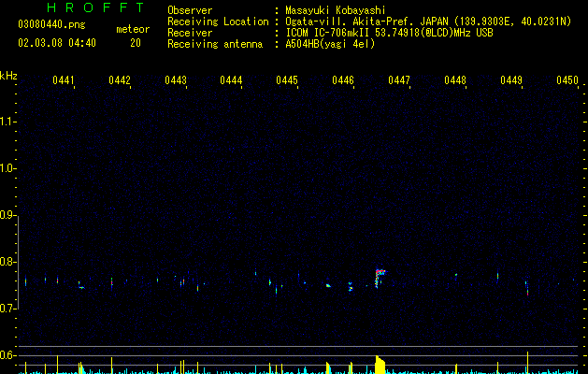Click the 0445 time marker
Screen dimensions: 588x374
287,80
